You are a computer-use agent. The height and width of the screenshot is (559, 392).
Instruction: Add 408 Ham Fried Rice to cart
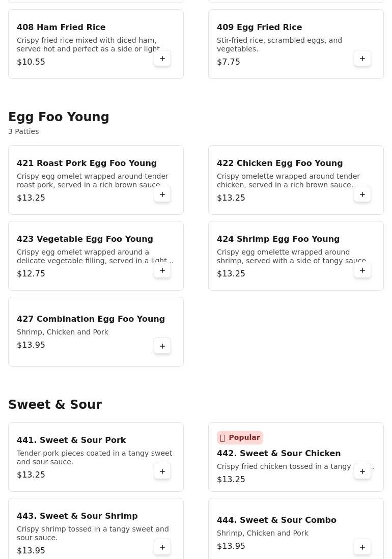[x=162, y=59]
